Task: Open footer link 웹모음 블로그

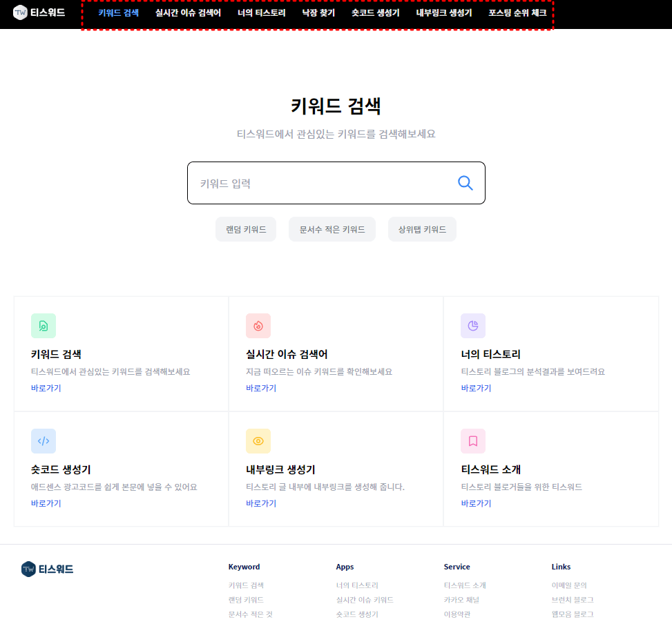Action: (x=573, y=614)
